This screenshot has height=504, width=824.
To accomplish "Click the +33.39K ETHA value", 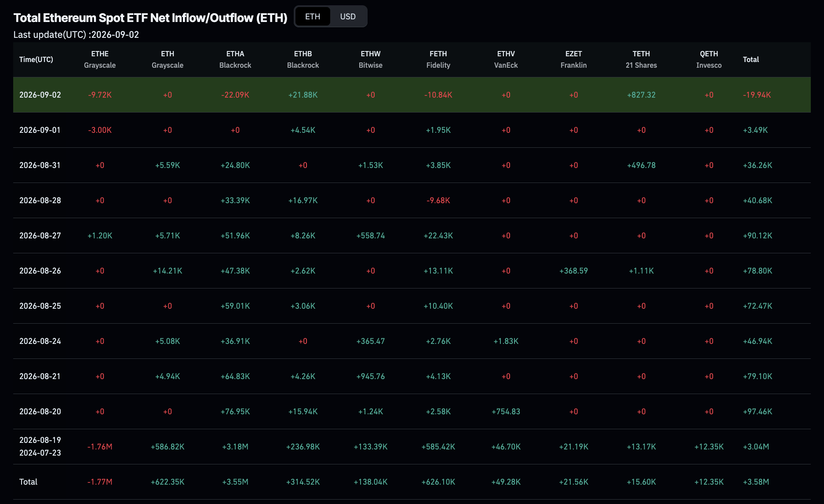I will [x=235, y=201].
